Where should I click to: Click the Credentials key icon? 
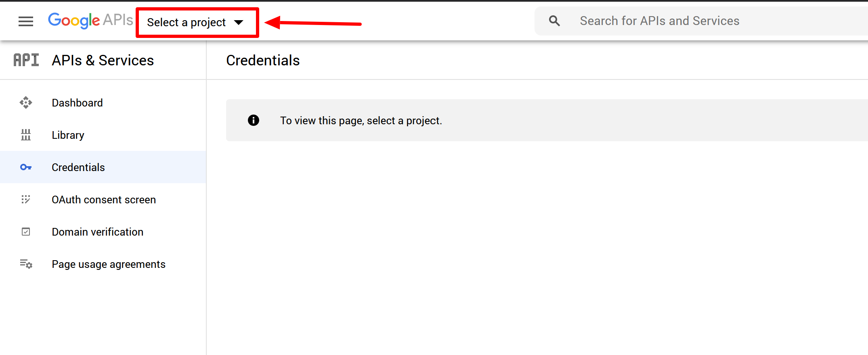coord(26,167)
